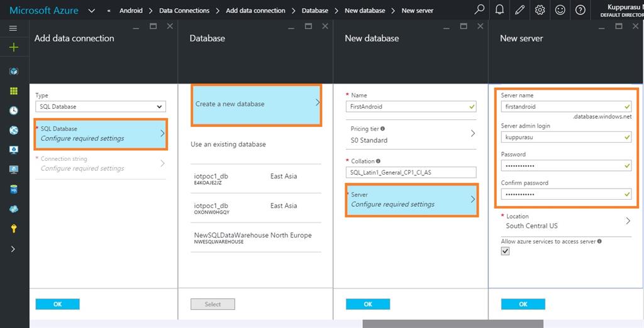Open the Type SQL Database dropdown
The width and height of the screenshot is (644, 328).
pyautogui.click(x=101, y=107)
